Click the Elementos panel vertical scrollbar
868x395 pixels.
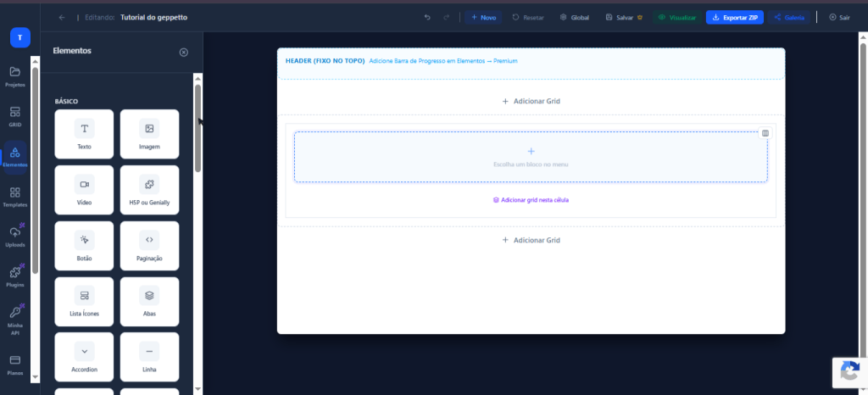coord(198,127)
